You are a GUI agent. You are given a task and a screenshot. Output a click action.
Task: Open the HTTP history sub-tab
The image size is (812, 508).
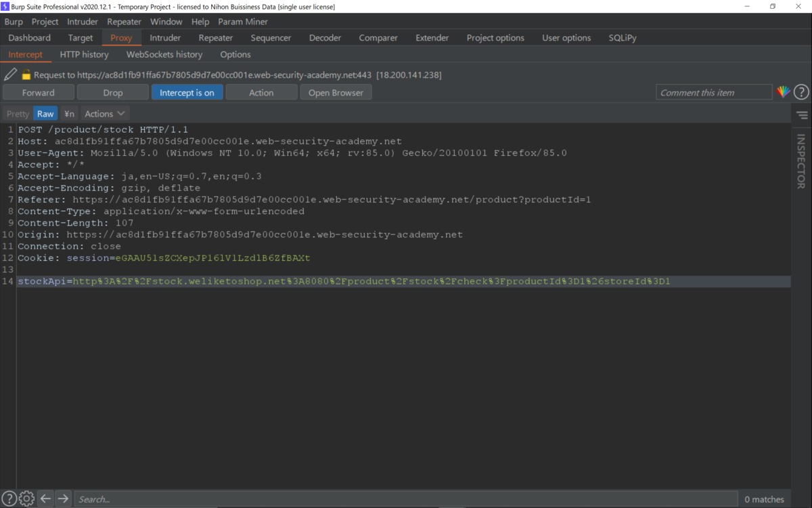(x=84, y=54)
